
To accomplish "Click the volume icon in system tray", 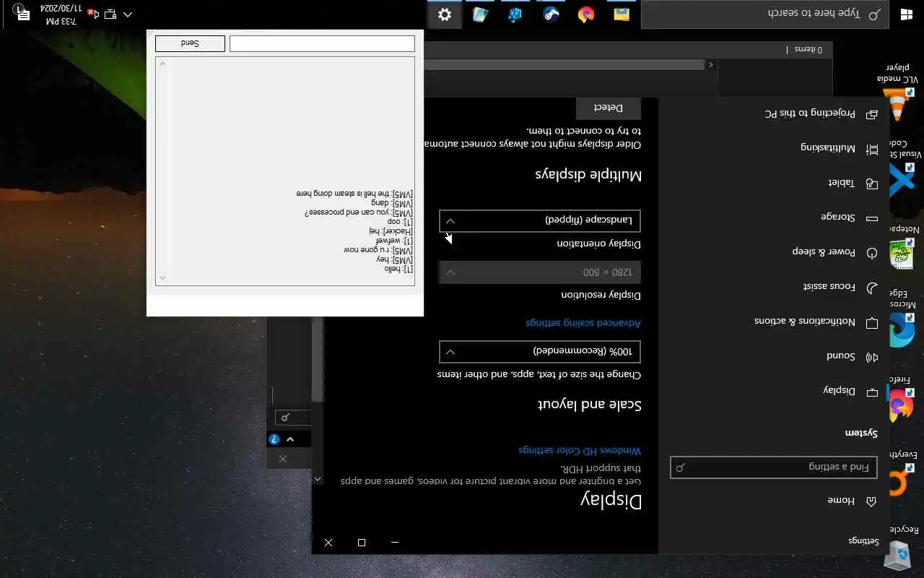I will point(92,14).
